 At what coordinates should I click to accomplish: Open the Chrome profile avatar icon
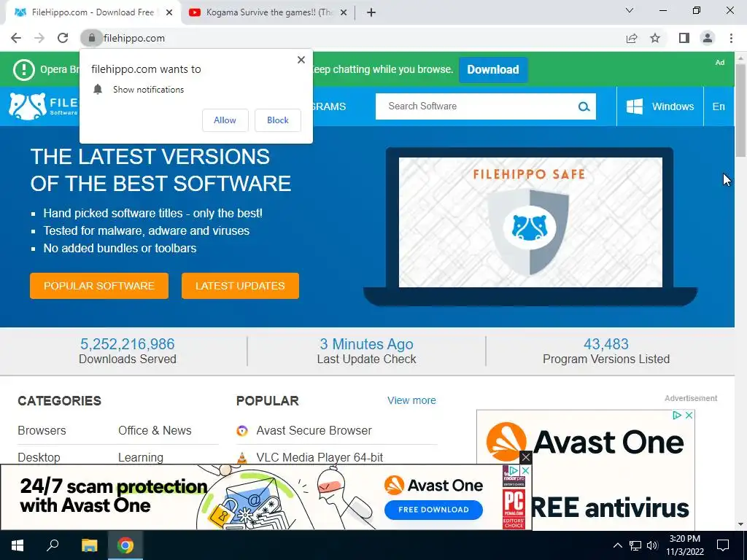(708, 38)
